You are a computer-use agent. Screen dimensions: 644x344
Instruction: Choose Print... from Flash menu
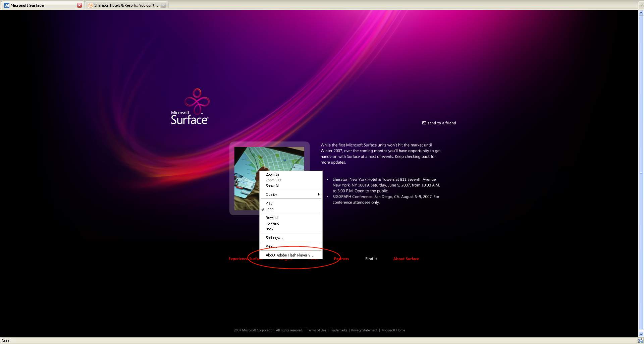tap(291, 246)
